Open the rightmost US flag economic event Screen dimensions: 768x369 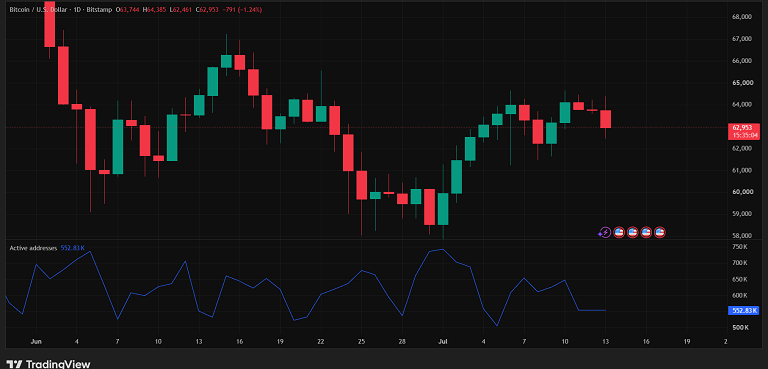click(x=660, y=232)
